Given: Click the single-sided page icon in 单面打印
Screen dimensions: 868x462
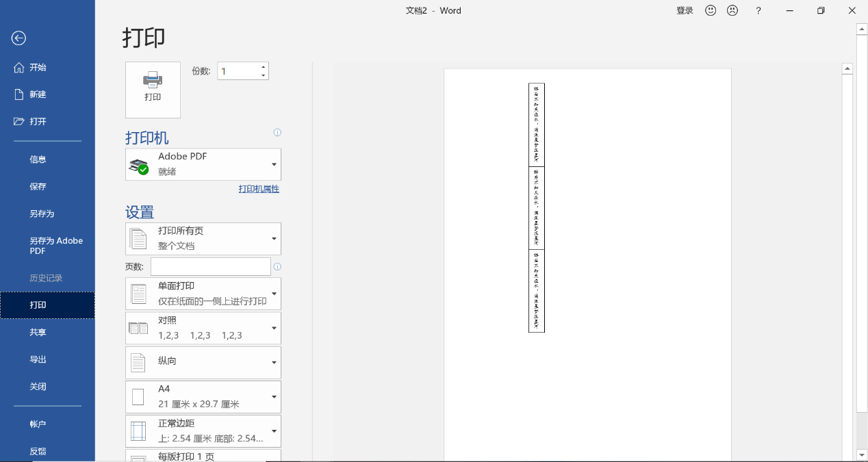Looking at the screenshot, I should pos(139,294).
